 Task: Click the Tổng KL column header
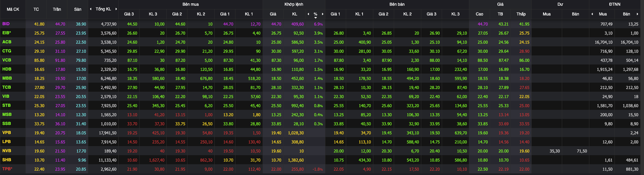point(103,9)
